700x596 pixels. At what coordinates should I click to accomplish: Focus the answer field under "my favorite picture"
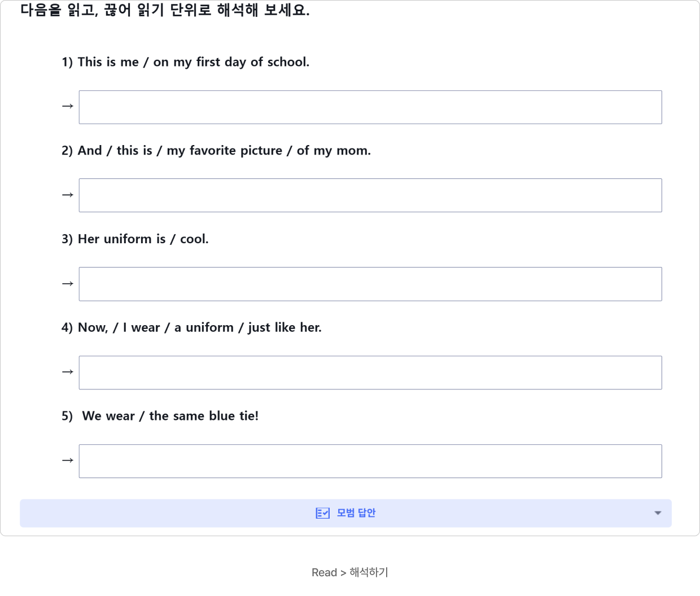point(370,195)
